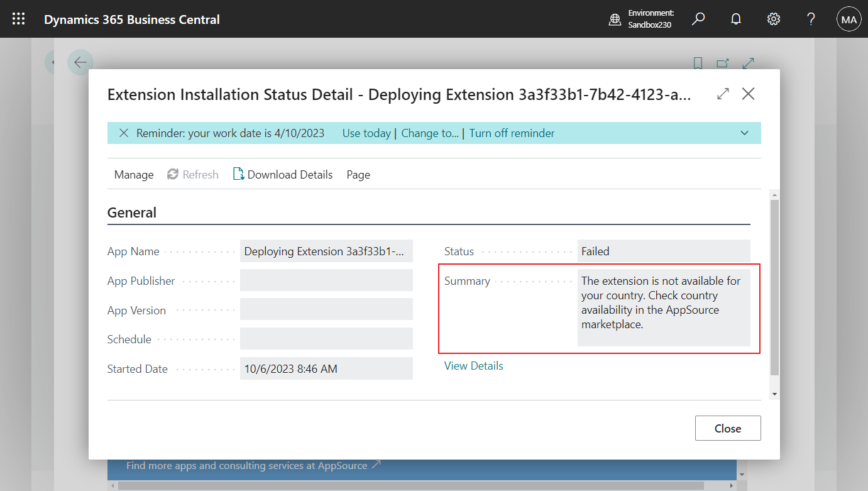
Task: Click the View Details link
Action: click(x=473, y=365)
